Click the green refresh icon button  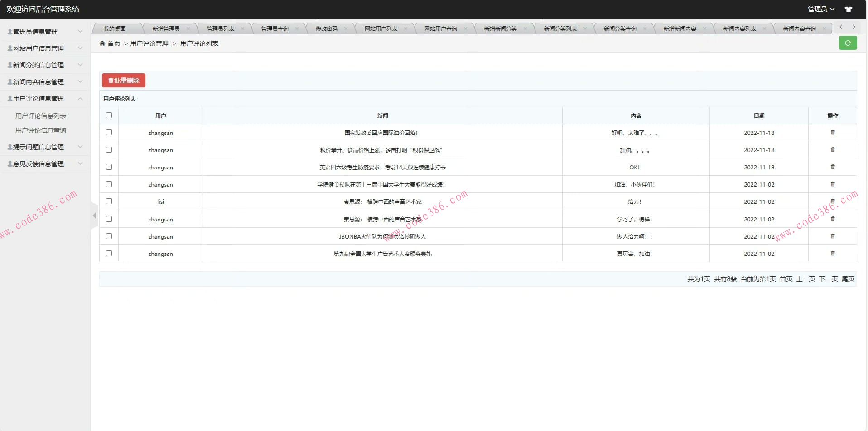point(848,43)
